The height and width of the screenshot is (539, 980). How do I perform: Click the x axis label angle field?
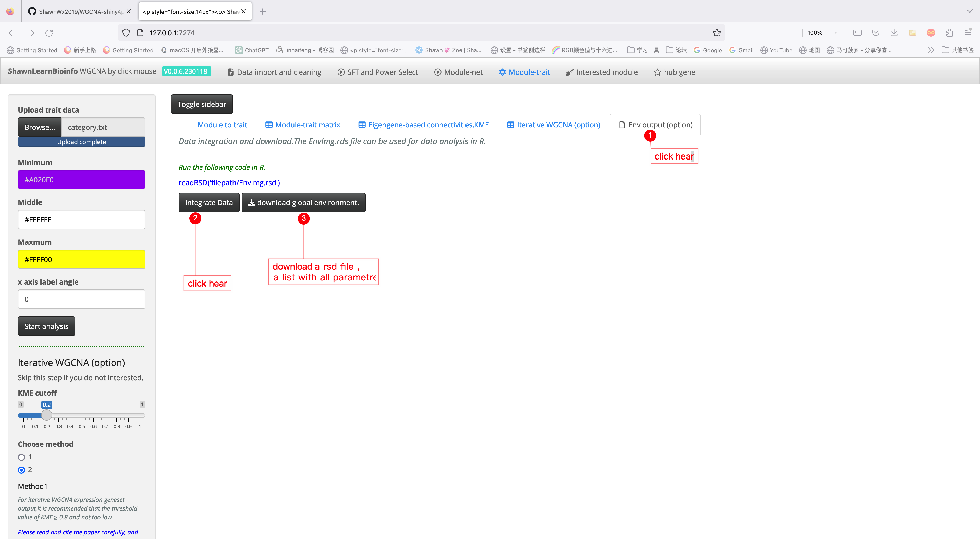81,299
